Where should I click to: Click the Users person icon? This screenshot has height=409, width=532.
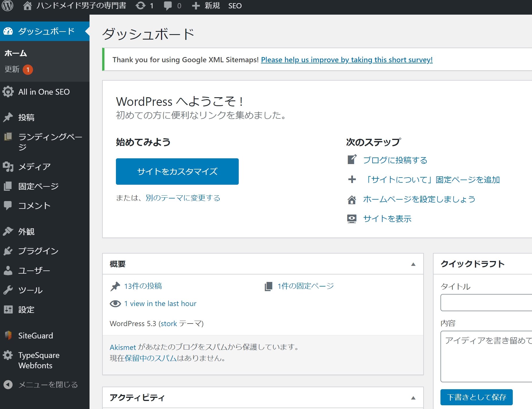tap(8, 270)
